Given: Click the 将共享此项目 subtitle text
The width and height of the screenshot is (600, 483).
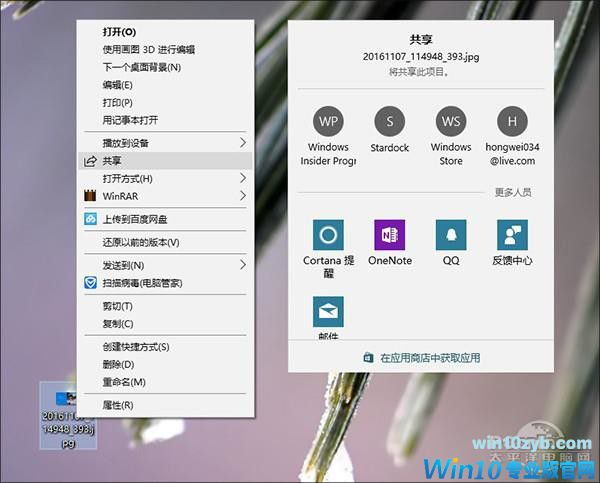Looking at the screenshot, I should [x=419, y=72].
